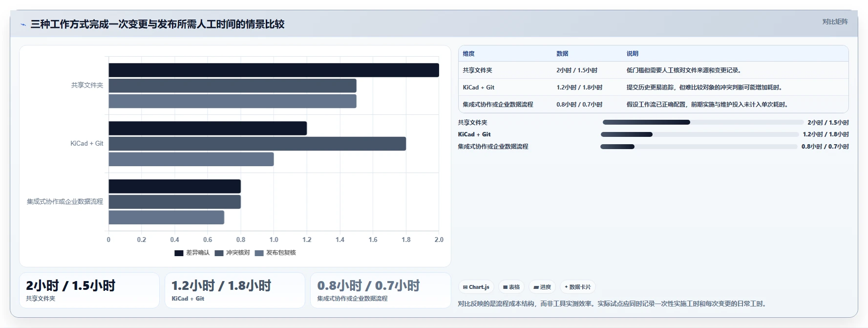
Task: Click the 进度 chip
Action: coord(542,287)
